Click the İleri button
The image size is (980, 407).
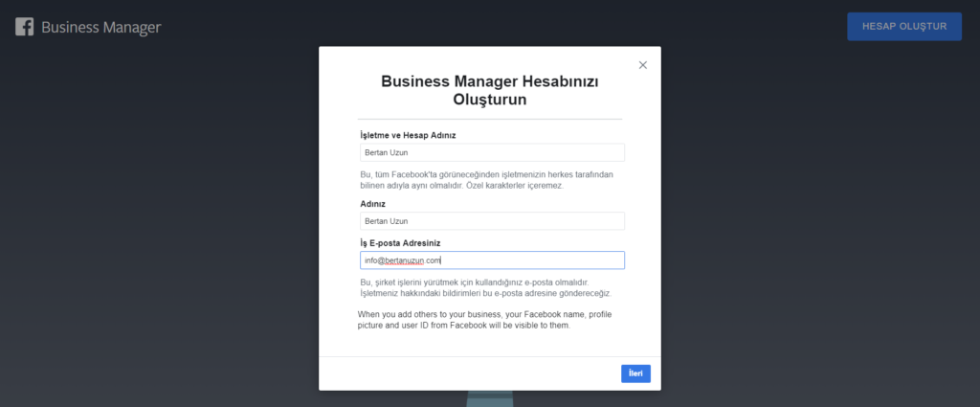[635, 373]
